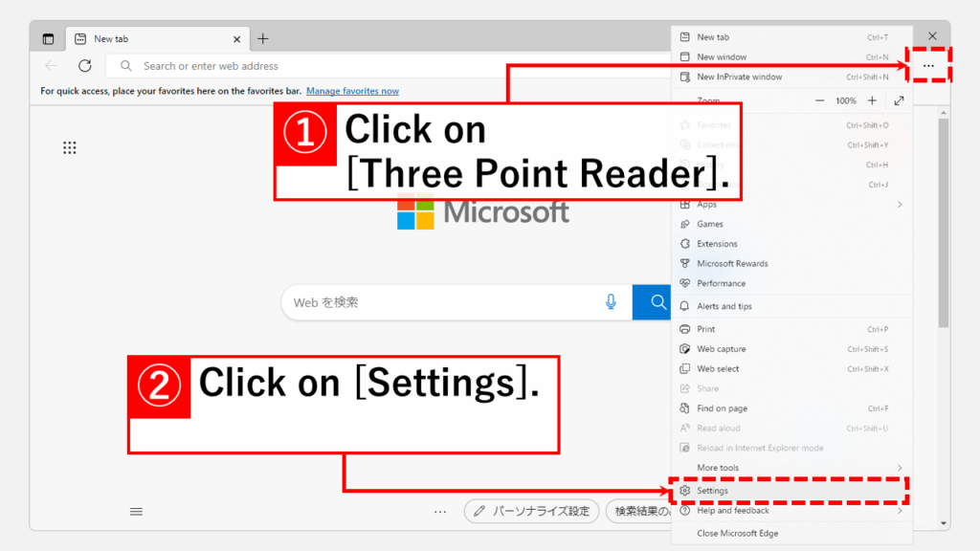Choose Print from the menu
This screenshot has width=980, height=551.
791,329
